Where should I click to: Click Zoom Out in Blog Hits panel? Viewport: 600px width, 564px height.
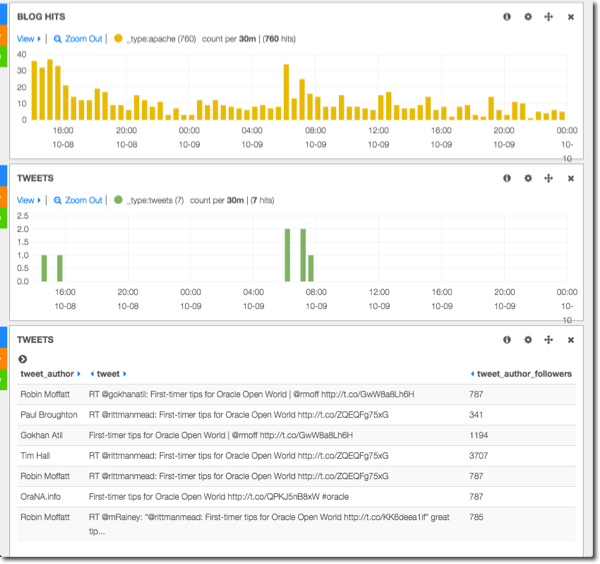[78, 39]
